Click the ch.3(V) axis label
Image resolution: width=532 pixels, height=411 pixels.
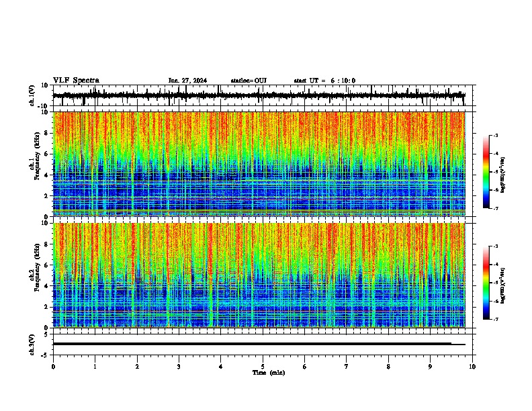pyautogui.click(x=32, y=345)
